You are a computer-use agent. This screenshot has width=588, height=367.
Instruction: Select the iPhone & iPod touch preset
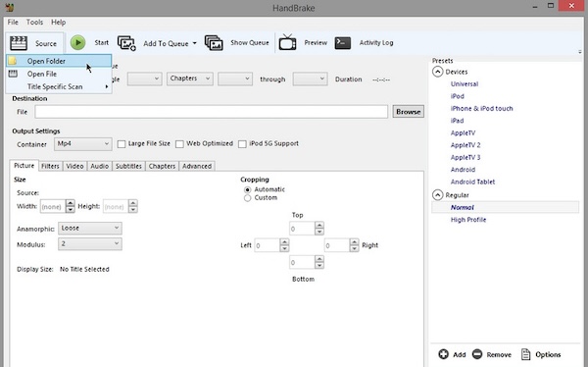pos(481,109)
